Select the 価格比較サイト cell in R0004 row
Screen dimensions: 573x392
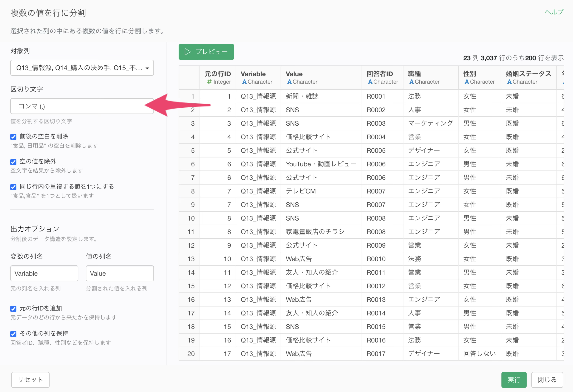click(x=321, y=137)
